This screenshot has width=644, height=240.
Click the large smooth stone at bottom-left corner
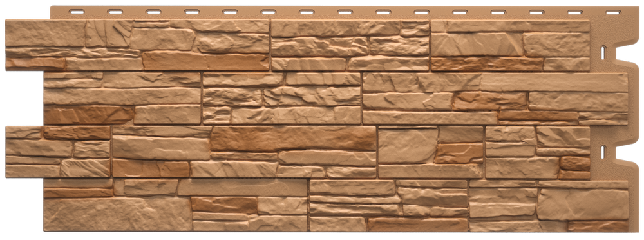point(117,214)
